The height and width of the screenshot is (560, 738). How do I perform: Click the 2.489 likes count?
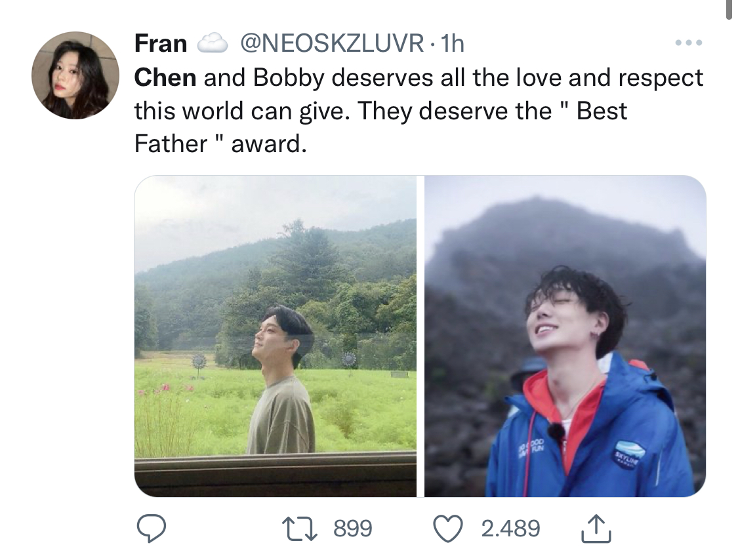tap(510, 529)
